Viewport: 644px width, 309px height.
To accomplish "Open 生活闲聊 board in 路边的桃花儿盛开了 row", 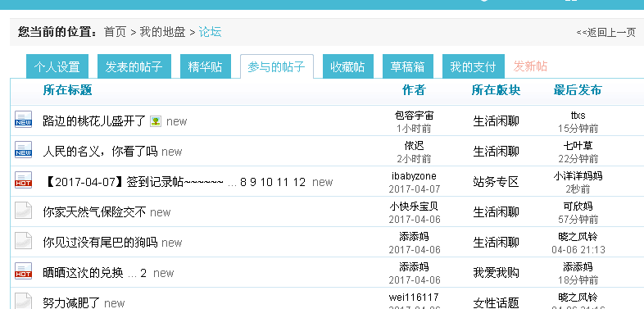I will (x=497, y=121).
